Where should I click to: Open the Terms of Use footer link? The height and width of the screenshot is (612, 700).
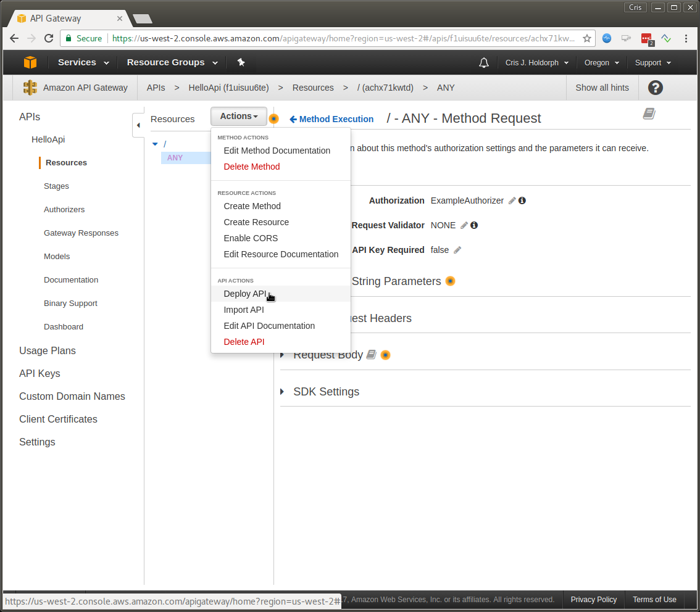pyautogui.click(x=654, y=600)
